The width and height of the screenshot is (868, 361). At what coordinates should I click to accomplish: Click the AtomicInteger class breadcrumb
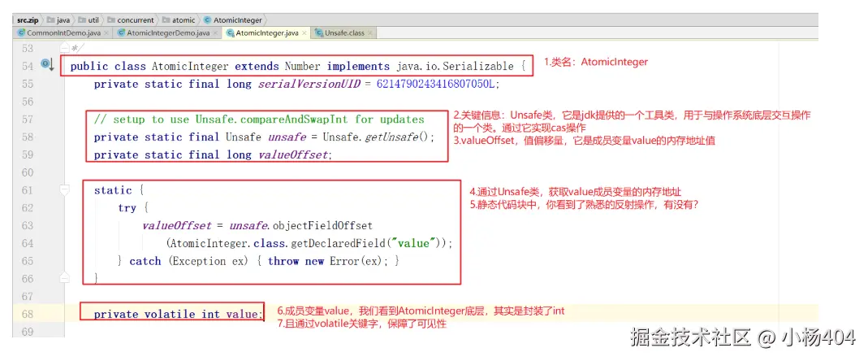[232, 20]
